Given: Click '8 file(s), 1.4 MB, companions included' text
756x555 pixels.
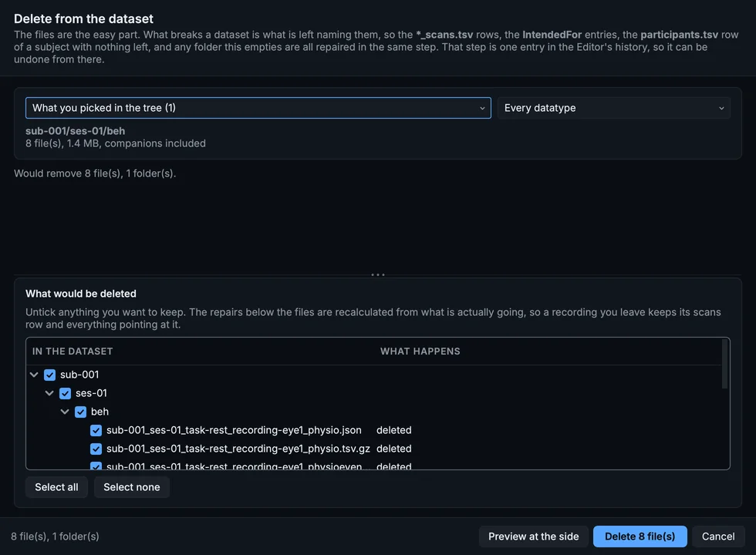Looking at the screenshot, I should coord(116,143).
